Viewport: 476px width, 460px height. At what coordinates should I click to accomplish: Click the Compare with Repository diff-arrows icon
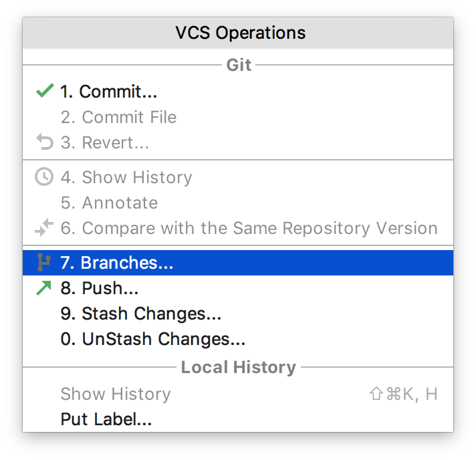tap(44, 227)
